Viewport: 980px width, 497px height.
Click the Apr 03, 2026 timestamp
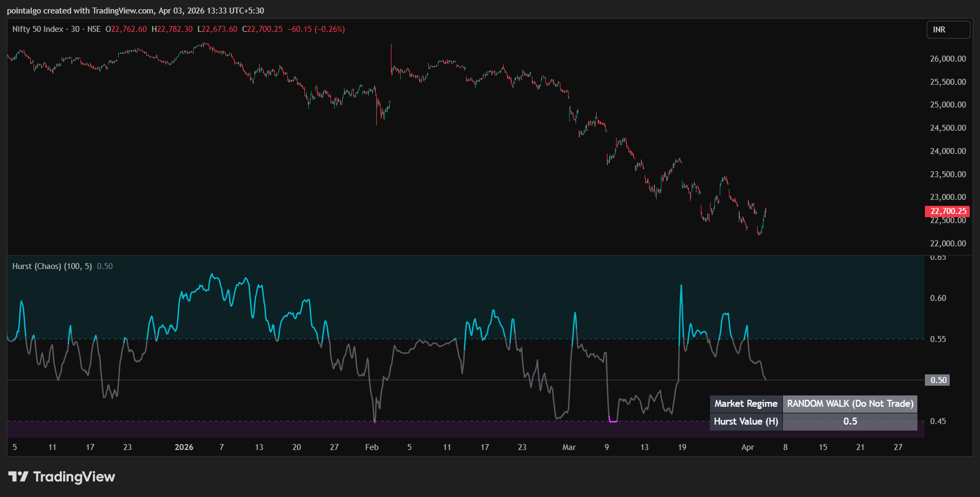[213, 10]
